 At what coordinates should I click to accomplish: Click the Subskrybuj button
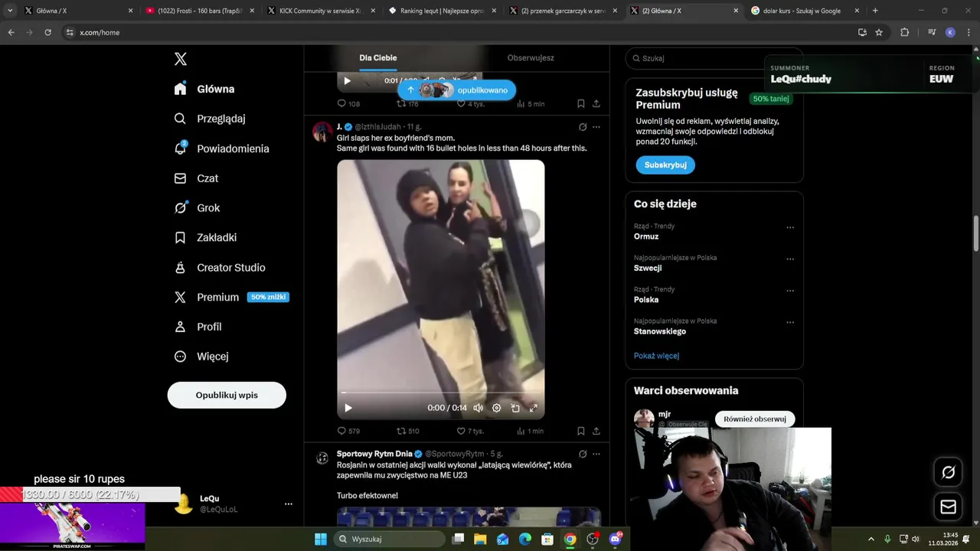pos(665,165)
